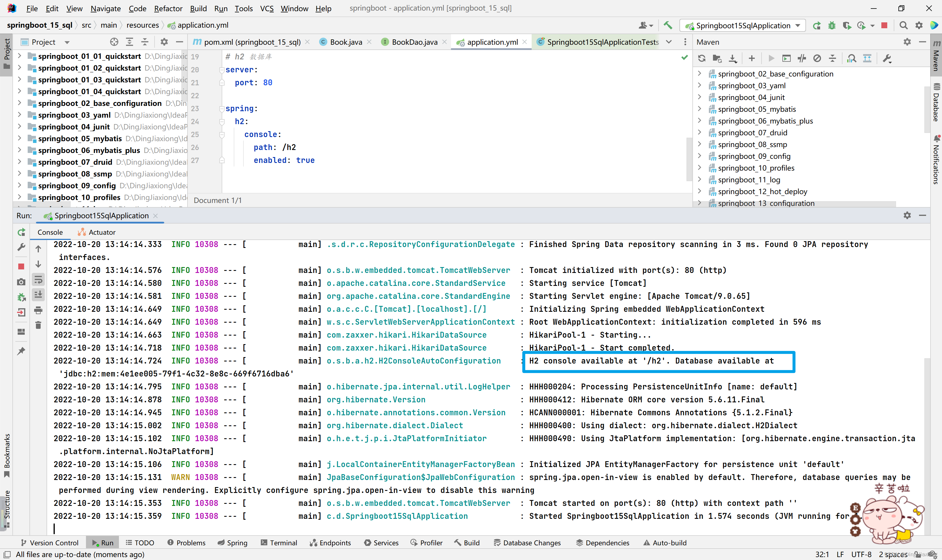Toggle Maven offline mode icon
This screenshot has height=560, width=942.
point(802,59)
